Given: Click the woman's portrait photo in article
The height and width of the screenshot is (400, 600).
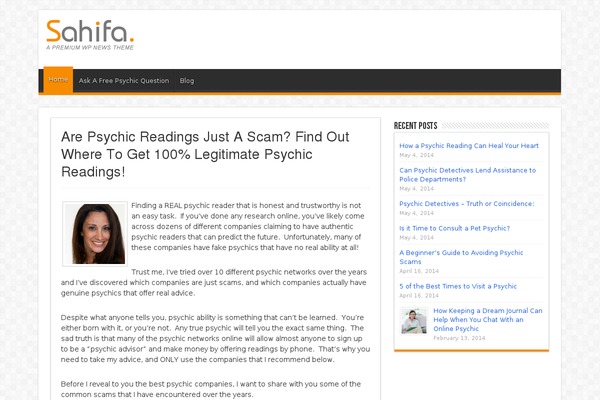Looking at the screenshot, I should pos(95,234).
